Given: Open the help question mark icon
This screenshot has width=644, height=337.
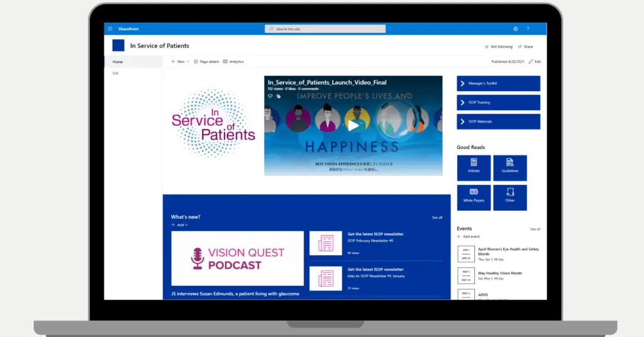Looking at the screenshot, I should 528,29.
